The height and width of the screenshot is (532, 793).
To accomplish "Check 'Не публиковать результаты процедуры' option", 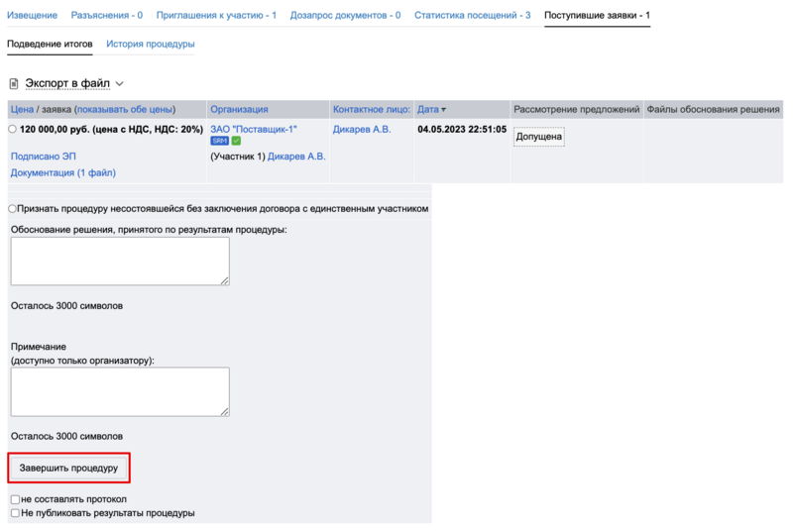I will click(x=15, y=513).
